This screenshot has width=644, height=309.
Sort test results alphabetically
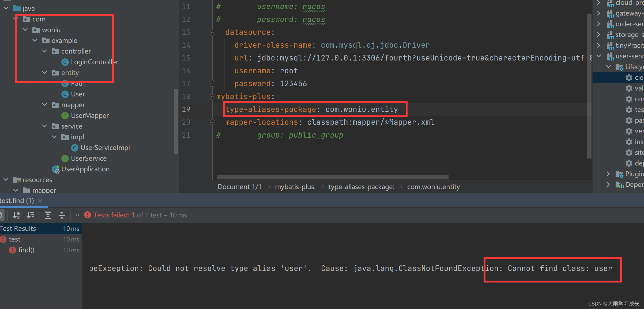click(x=16, y=215)
